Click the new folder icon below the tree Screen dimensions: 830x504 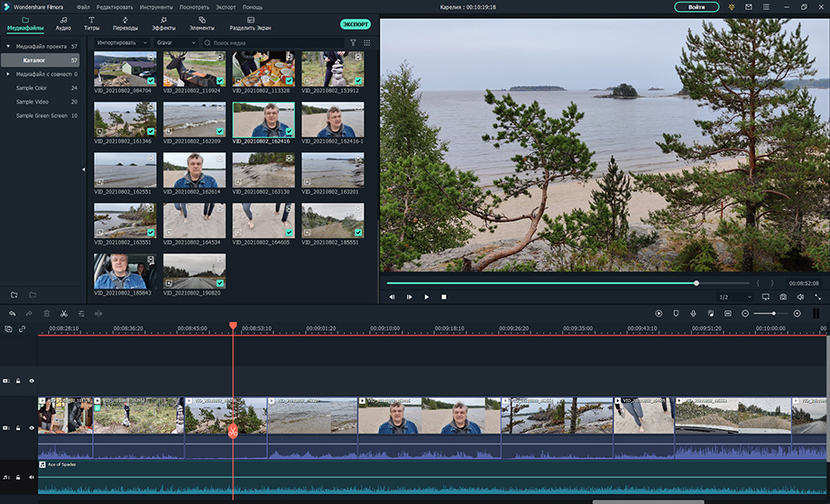point(14,295)
